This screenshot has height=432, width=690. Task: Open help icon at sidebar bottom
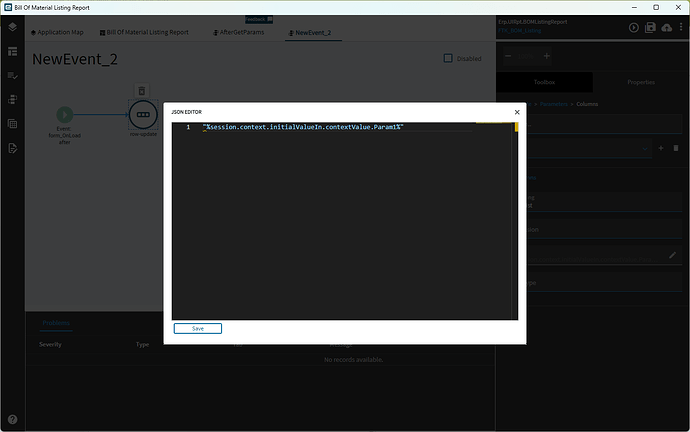coord(12,419)
